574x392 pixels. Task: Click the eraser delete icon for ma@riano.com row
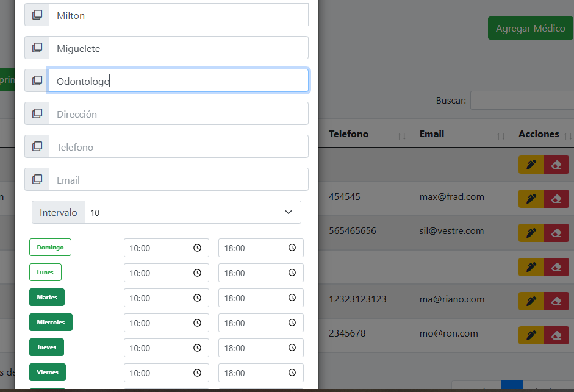(556, 301)
